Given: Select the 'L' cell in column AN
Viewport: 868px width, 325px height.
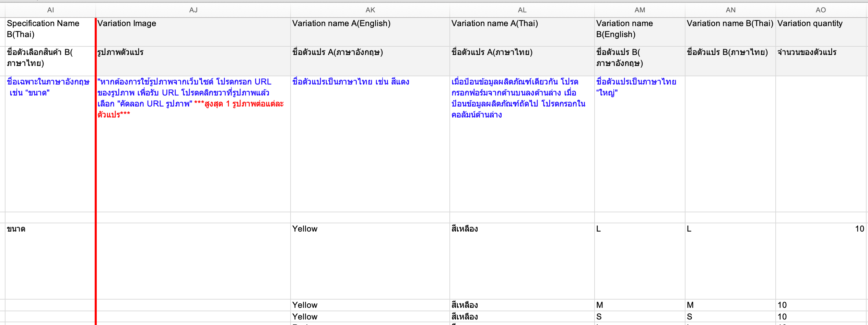Looking at the screenshot, I should (730, 261).
